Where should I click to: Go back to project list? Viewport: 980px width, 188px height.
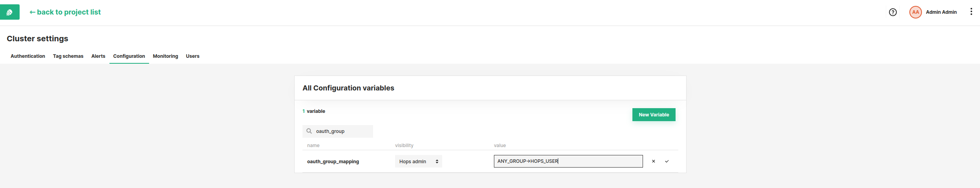click(65, 12)
